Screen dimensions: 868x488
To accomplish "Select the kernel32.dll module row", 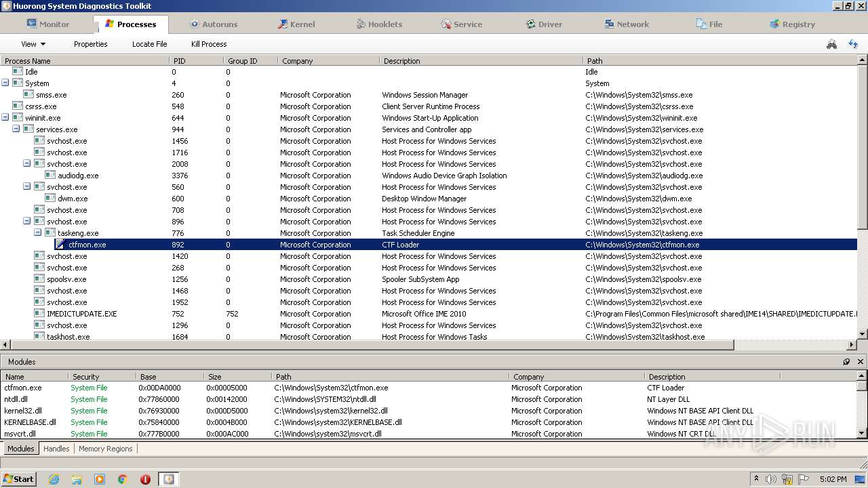I will (429, 411).
